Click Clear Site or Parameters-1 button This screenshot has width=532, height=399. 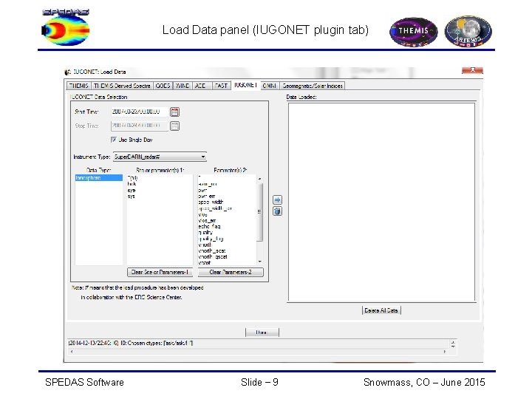pyautogui.click(x=160, y=272)
